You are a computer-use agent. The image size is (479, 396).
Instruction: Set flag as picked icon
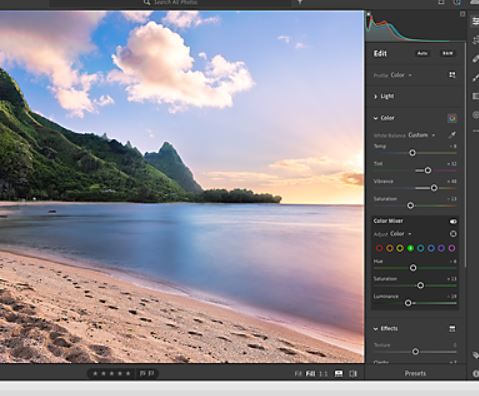(142, 373)
